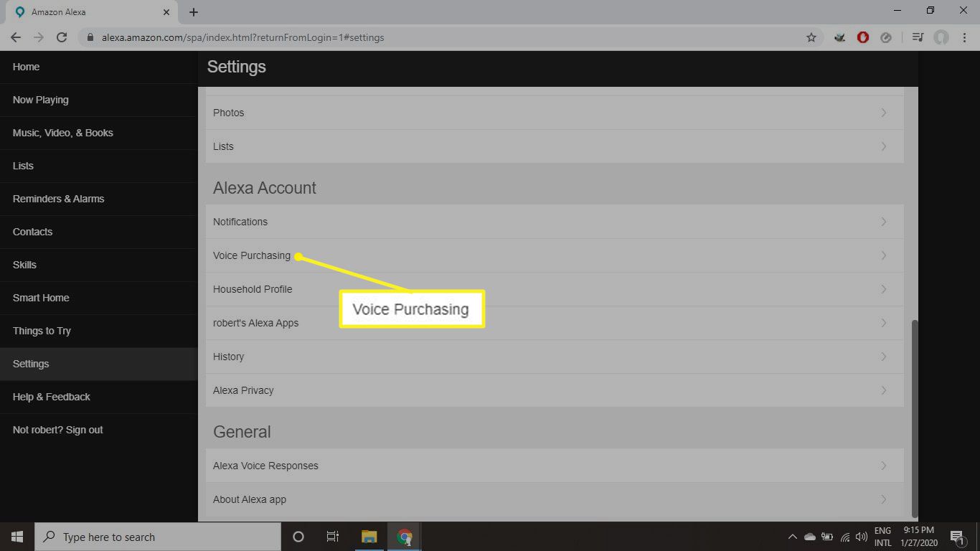
Task: Click the browser forward arrow
Action: click(39, 37)
